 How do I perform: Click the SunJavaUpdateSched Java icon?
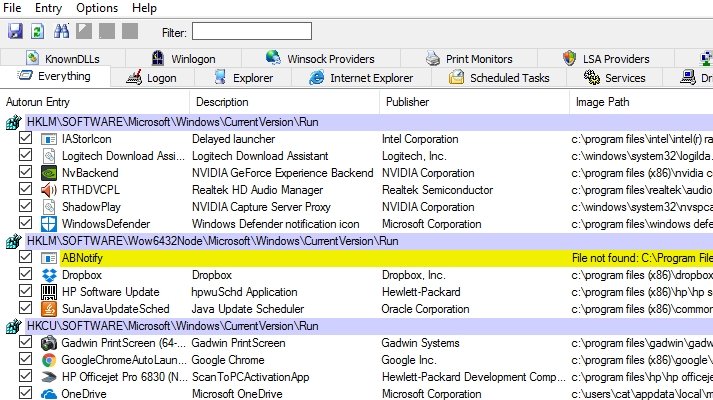[49, 309]
